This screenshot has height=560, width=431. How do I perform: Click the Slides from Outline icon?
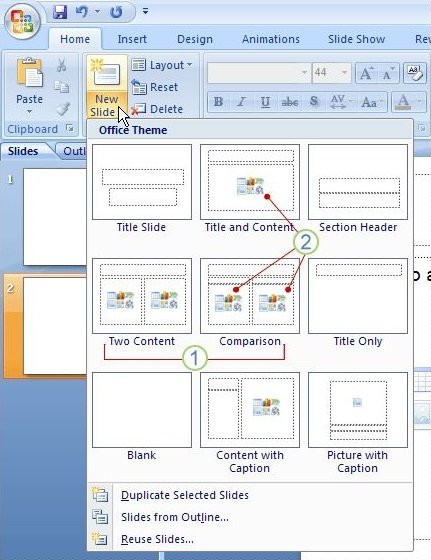coord(100,516)
